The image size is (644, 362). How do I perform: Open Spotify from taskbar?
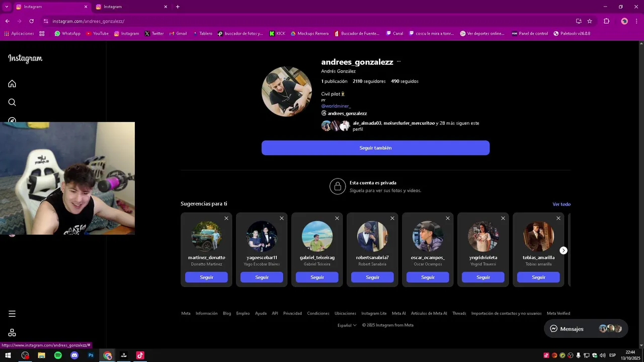(x=58, y=355)
